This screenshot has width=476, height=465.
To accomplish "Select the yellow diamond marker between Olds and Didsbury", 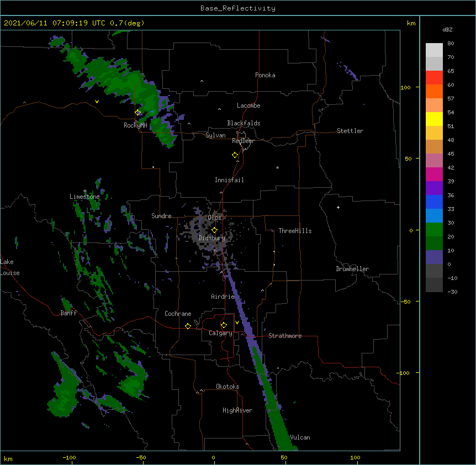I will pos(214,230).
